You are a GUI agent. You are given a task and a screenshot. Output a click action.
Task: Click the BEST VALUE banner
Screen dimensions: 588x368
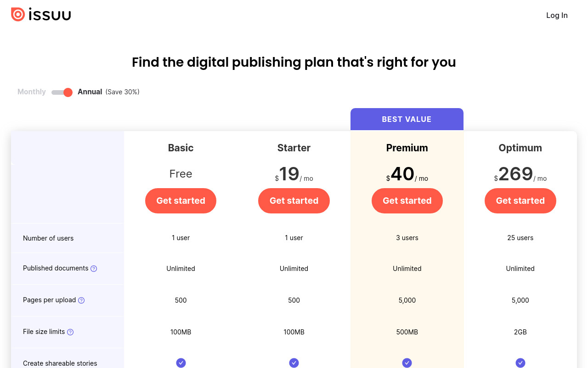[407, 119]
